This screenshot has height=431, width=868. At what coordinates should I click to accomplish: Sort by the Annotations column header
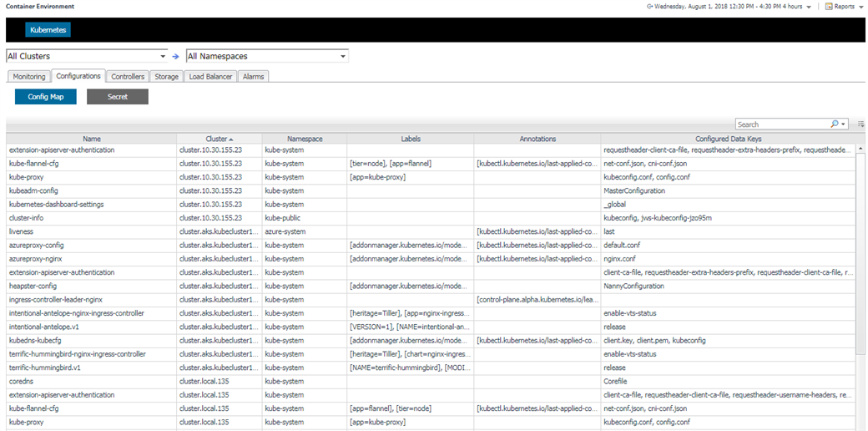point(537,139)
